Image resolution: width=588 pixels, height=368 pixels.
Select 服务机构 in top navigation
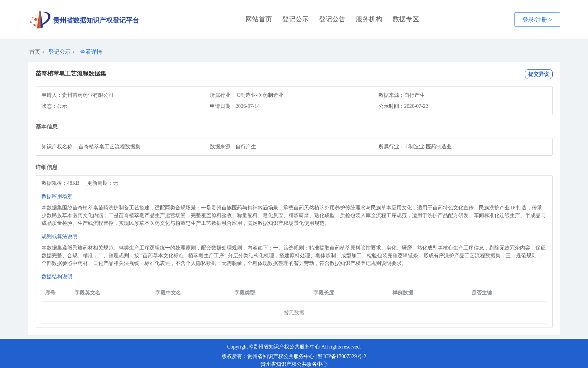[369, 19]
